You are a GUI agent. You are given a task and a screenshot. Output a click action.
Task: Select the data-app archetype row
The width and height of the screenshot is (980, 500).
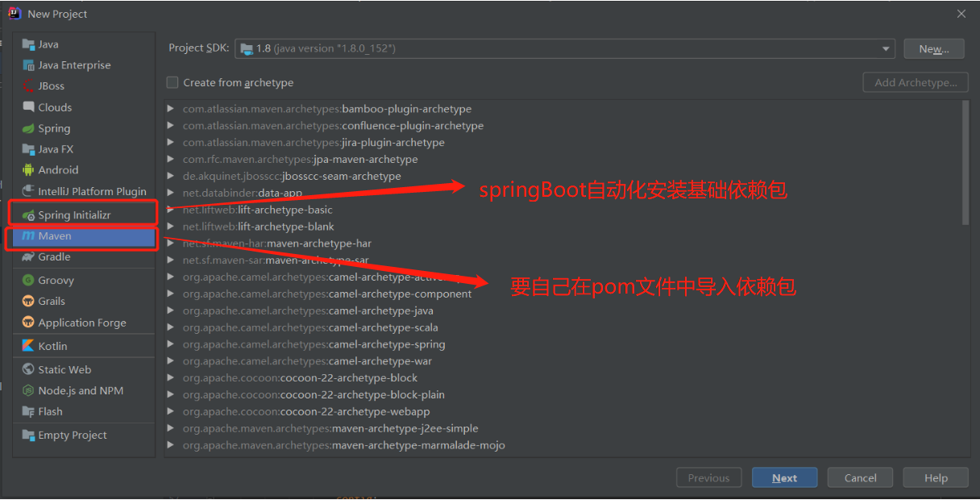point(243,193)
